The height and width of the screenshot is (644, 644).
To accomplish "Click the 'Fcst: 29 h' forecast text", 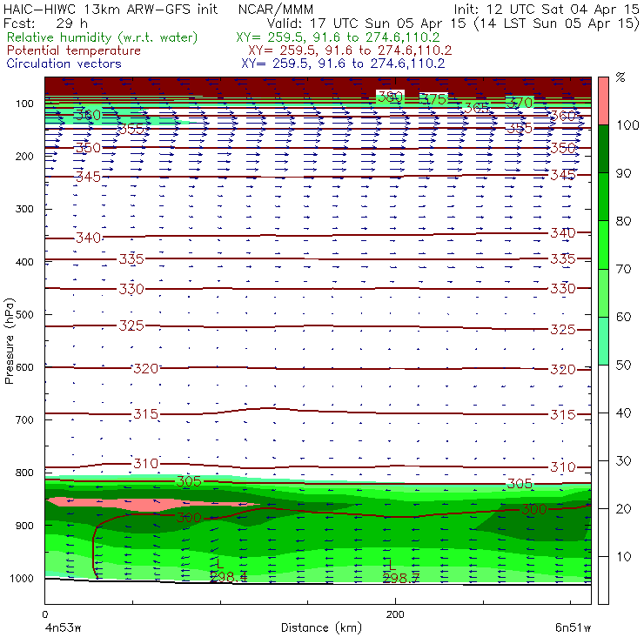I will click(45, 23).
